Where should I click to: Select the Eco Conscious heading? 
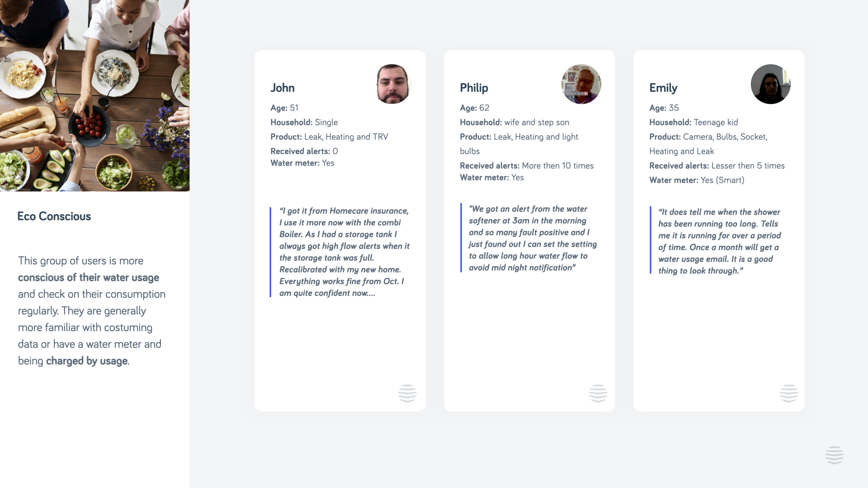(54, 216)
